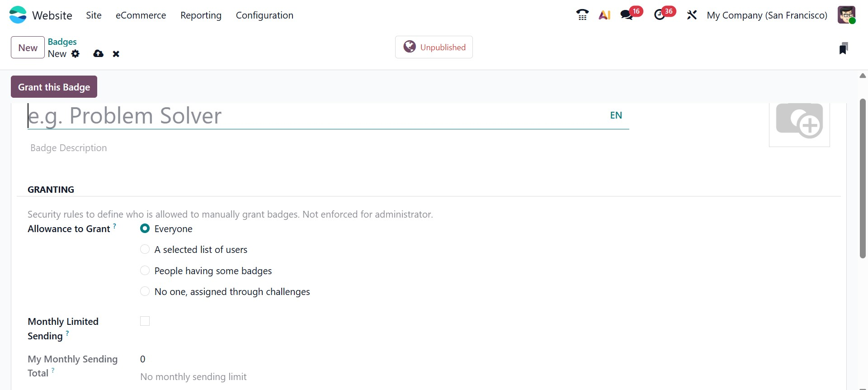Image resolution: width=868 pixels, height=390 pixels.
Task: Enable Monthly Limited Sending checkbox
Action: pos(145,321)
